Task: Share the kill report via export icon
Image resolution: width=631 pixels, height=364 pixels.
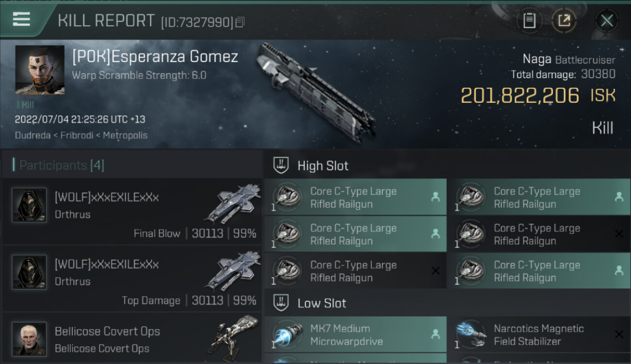Action: (564, 20)
